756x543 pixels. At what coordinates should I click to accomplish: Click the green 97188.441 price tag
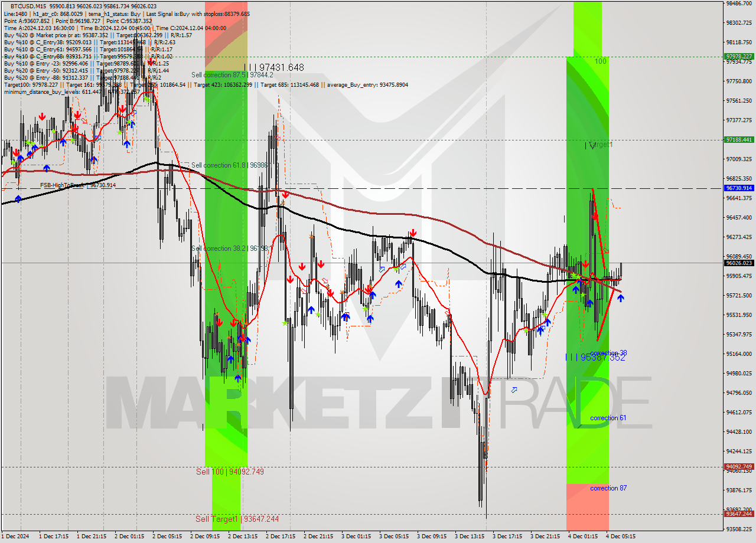[x=739, y=140]
